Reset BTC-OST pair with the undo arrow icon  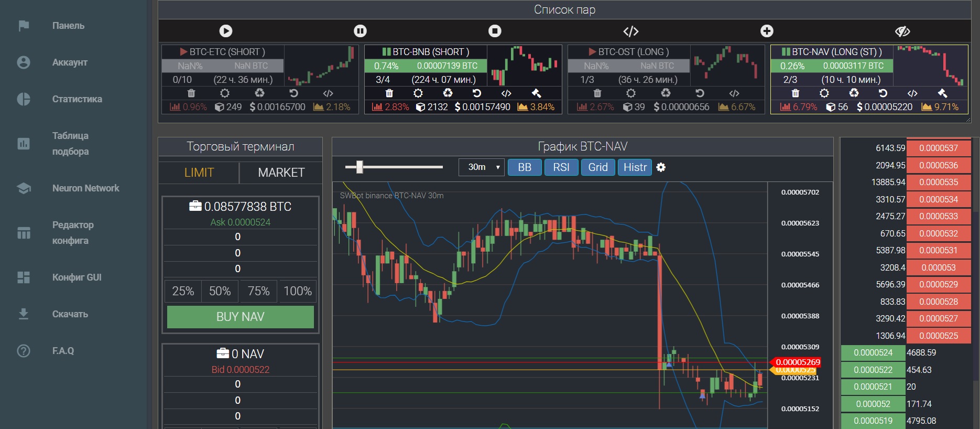coord(700,93)
